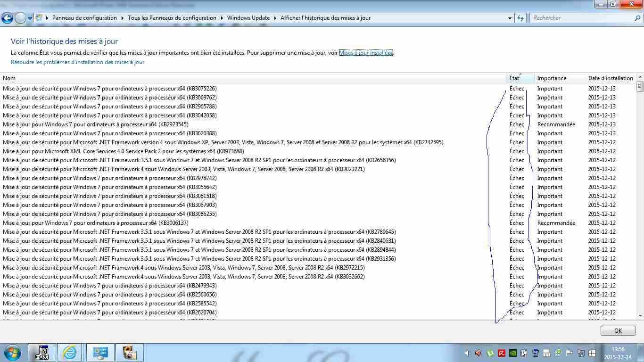Click the refresh icon beside address bar
644x362 pixels.
coord(520,18)
